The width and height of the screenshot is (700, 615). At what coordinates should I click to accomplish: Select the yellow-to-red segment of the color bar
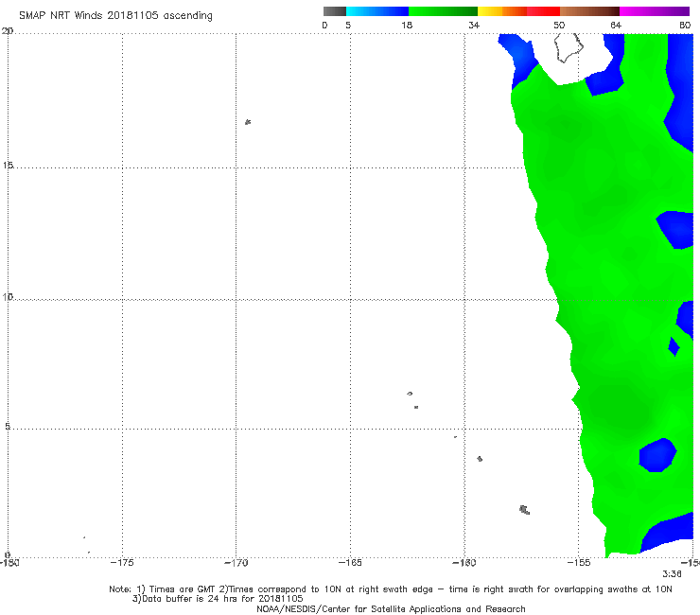(x=518, y=11)
